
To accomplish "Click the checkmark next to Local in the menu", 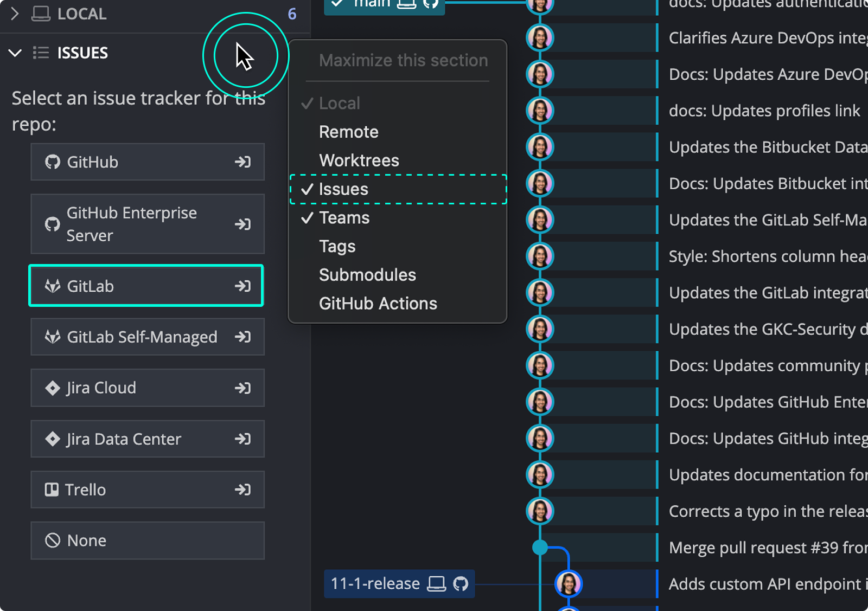I will click(307, 102).
